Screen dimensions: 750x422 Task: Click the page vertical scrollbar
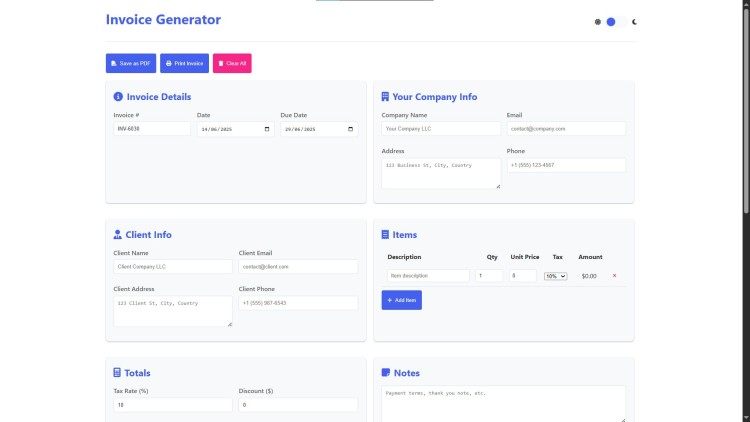tap(746, 110)
